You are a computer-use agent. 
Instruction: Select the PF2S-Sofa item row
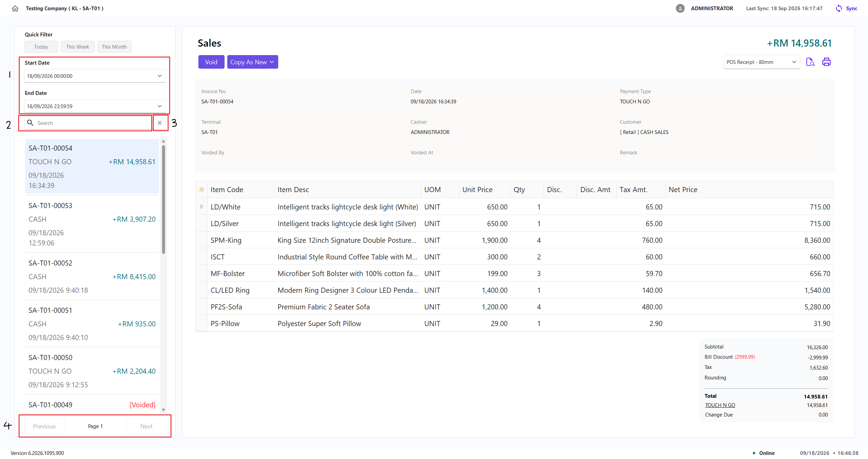515,307
